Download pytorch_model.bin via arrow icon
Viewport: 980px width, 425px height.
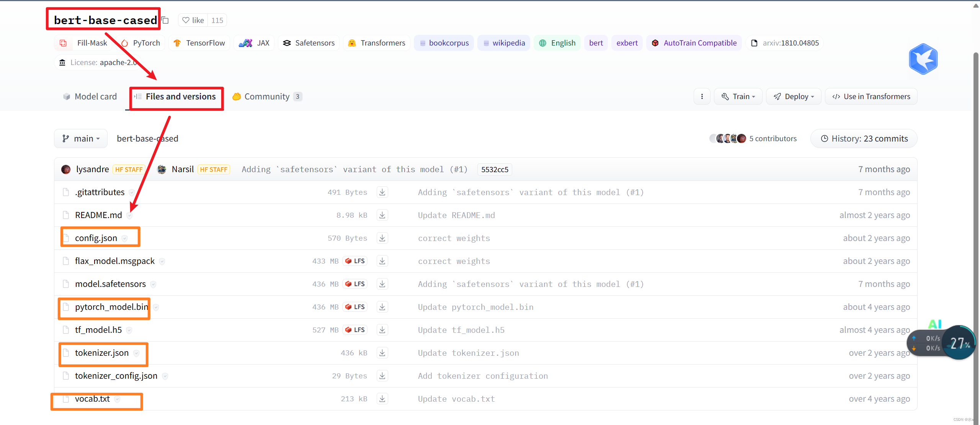[382, 307]
